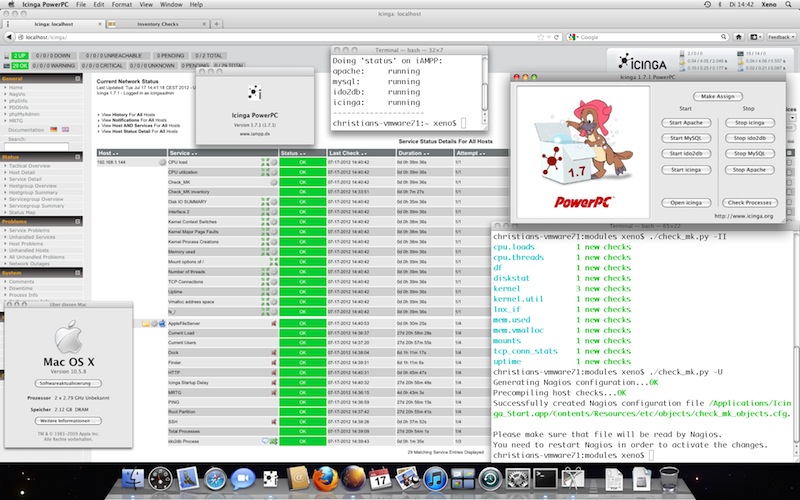Open URL bar history dropdown arrow
The width and height of the screenshot is (800, 500).
click(548, 37)
